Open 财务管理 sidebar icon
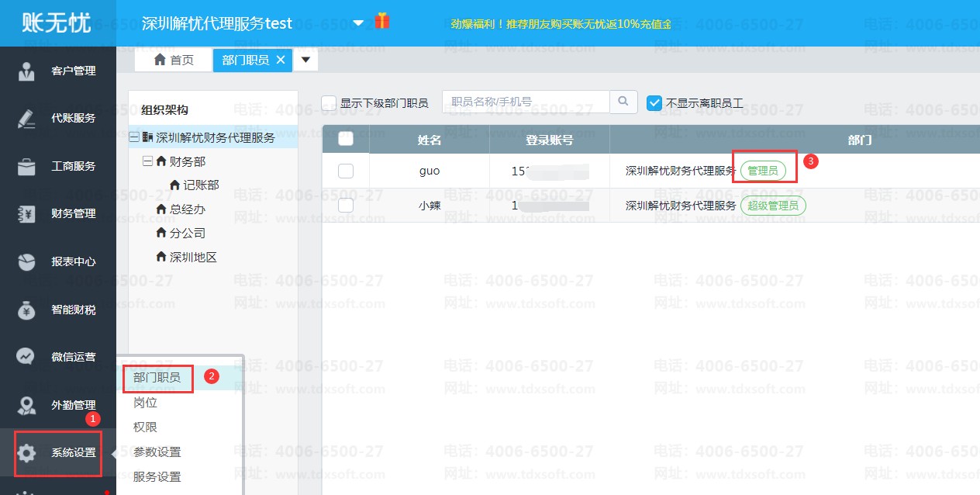 (x=26, y=214)
